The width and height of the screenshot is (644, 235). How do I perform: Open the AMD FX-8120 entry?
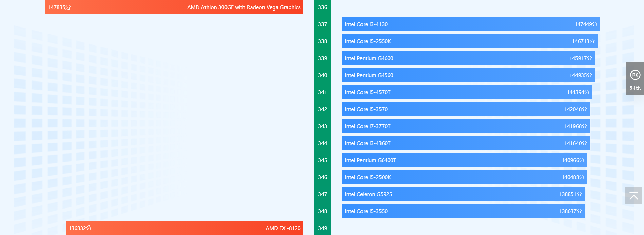pos(184,228)
